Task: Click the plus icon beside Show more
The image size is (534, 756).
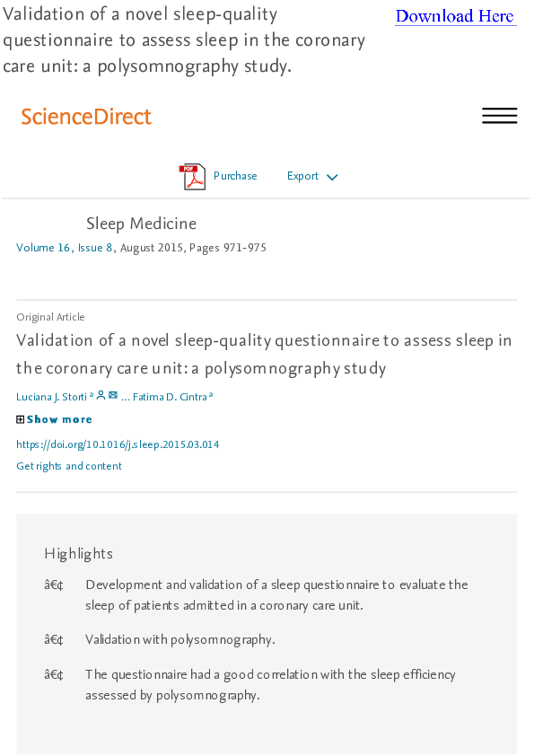Action: click(20, 418)
